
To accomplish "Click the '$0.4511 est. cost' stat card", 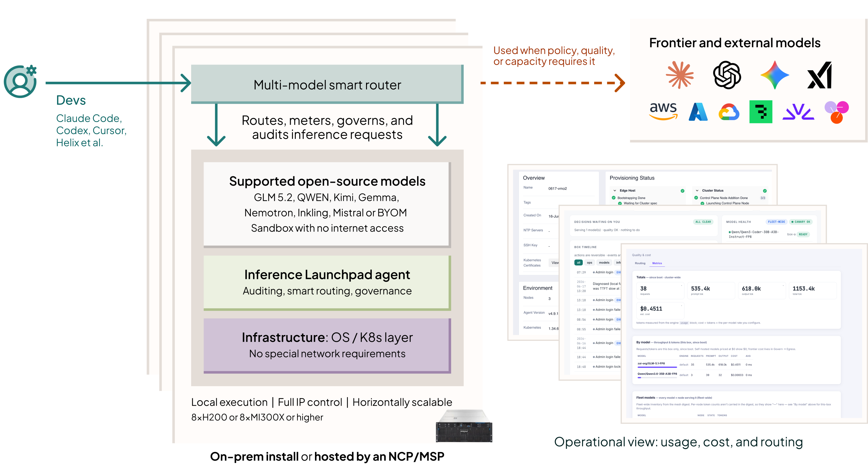I will 660,311.
